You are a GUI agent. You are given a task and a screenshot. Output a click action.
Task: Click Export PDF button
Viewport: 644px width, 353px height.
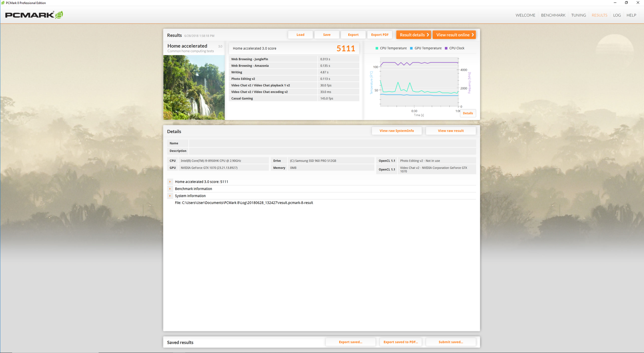[x=380, y=35]
